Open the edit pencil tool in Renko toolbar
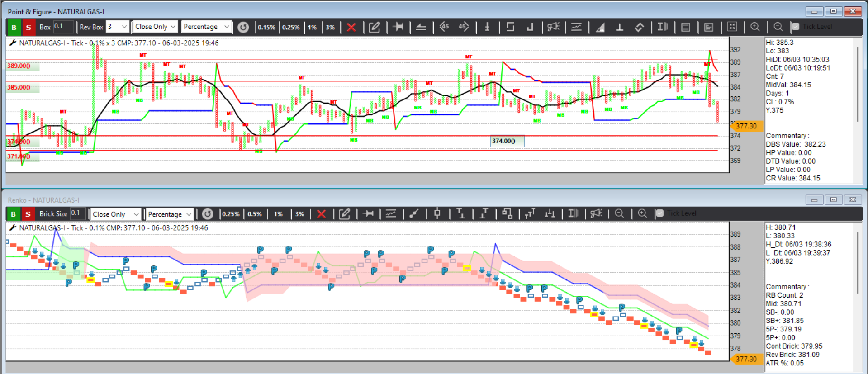 coord(345,214)
